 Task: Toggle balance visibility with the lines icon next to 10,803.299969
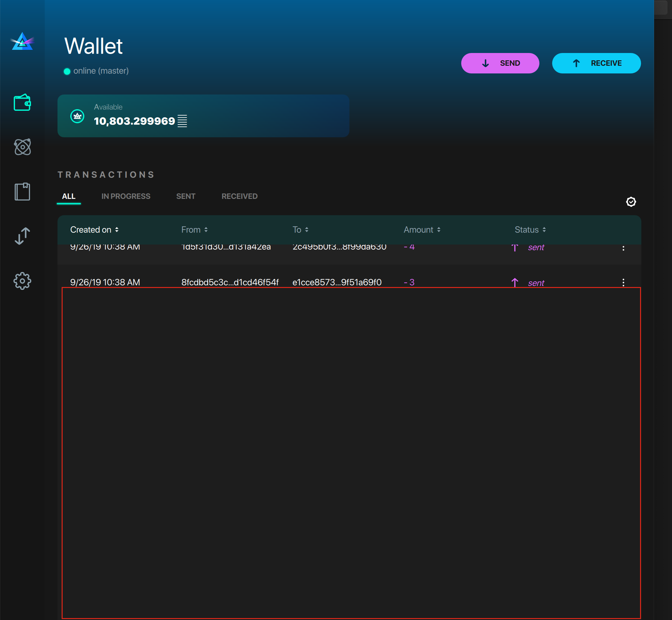[x=183, y=121]
